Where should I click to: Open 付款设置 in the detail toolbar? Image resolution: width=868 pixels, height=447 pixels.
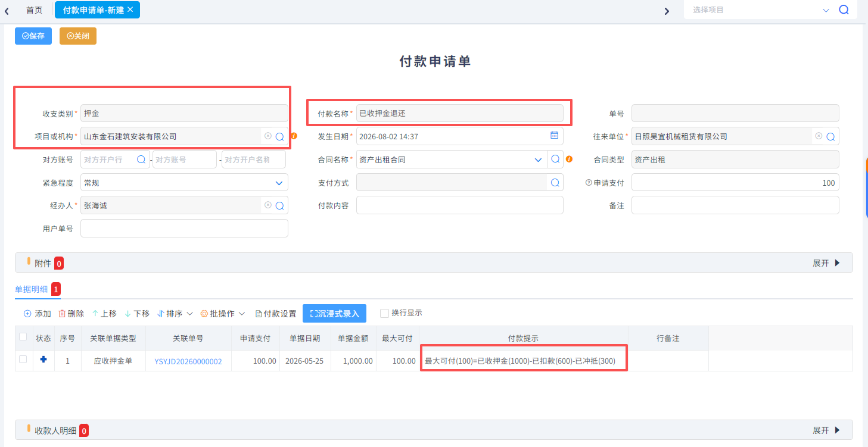276,314
